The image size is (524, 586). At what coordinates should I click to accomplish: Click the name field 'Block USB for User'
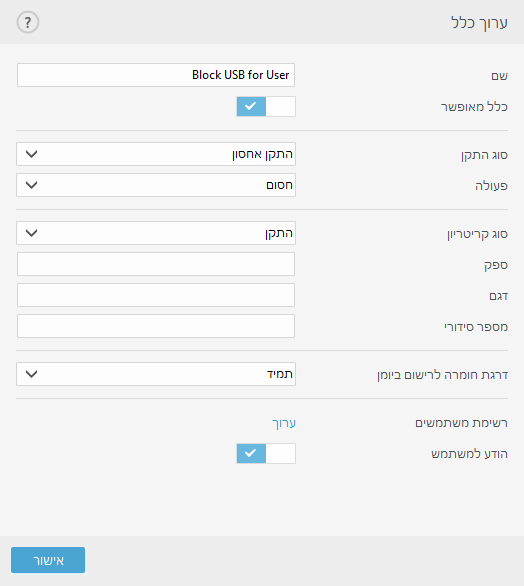coord(156,75)
